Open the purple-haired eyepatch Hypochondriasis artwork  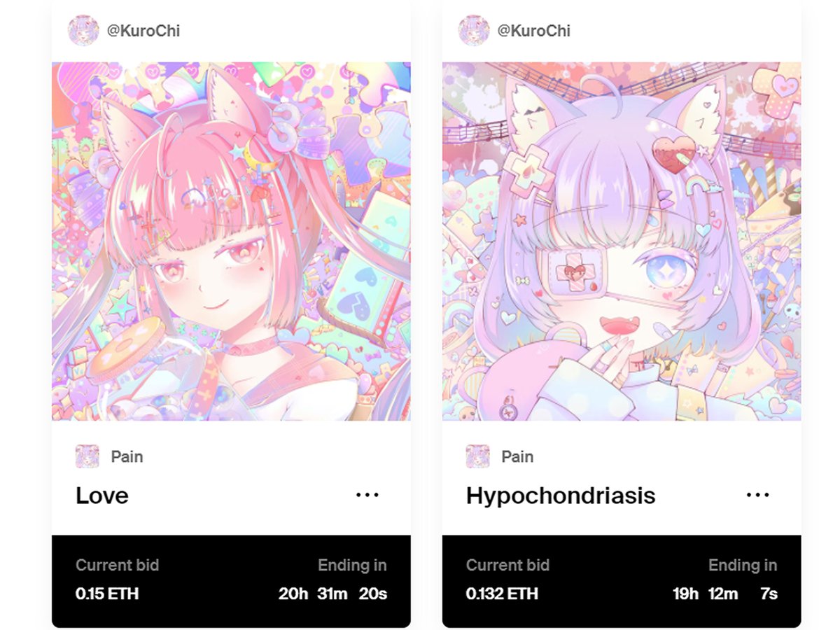622,241
